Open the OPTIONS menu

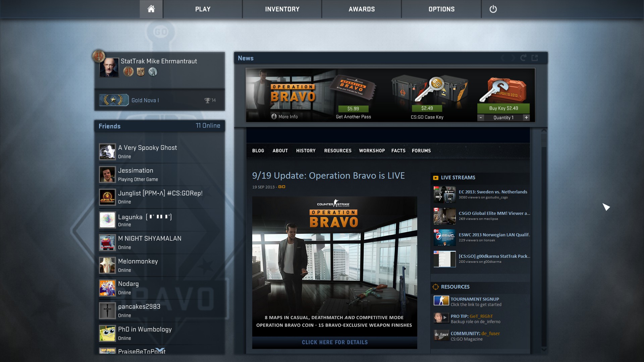tap(441, 9)
